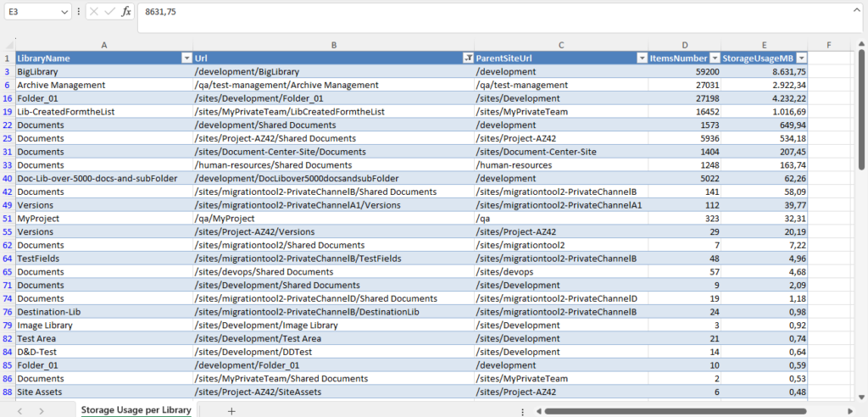Click the storage value 0,48
The width and height of the screenshot is (868, 417).
[764, 392]
